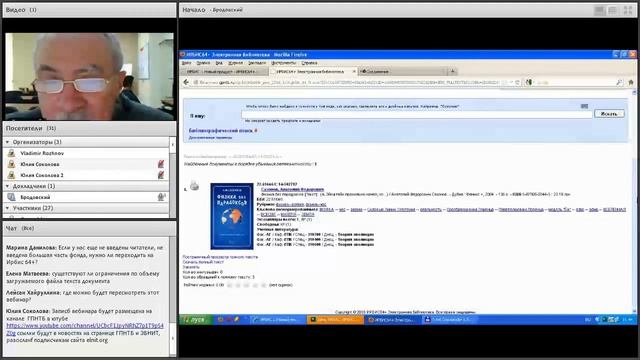Image resolution: width=640 pixels, height=360 pixels.
Task: Open the Инструменты menu in Firefox
Action: click(x=283, y=63)
